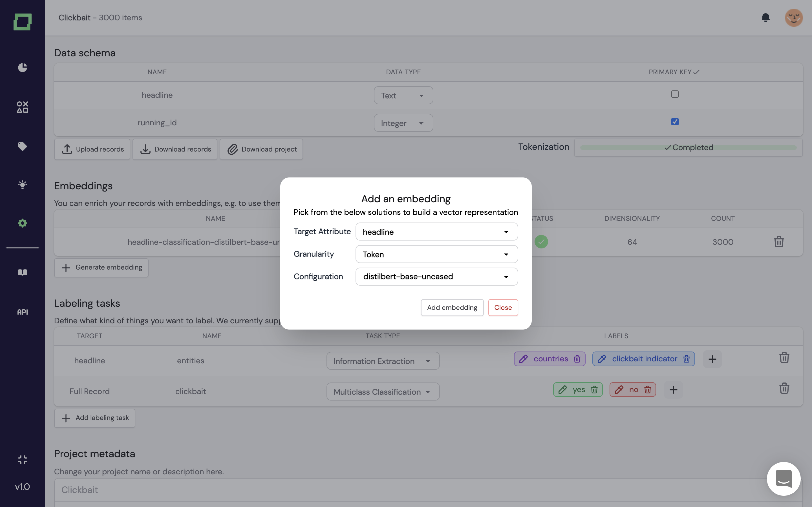The image size is (812, 507).
Task: Open the overview pie chart sidebar icon
Action: pyautogui.click(x=23, y=67)
